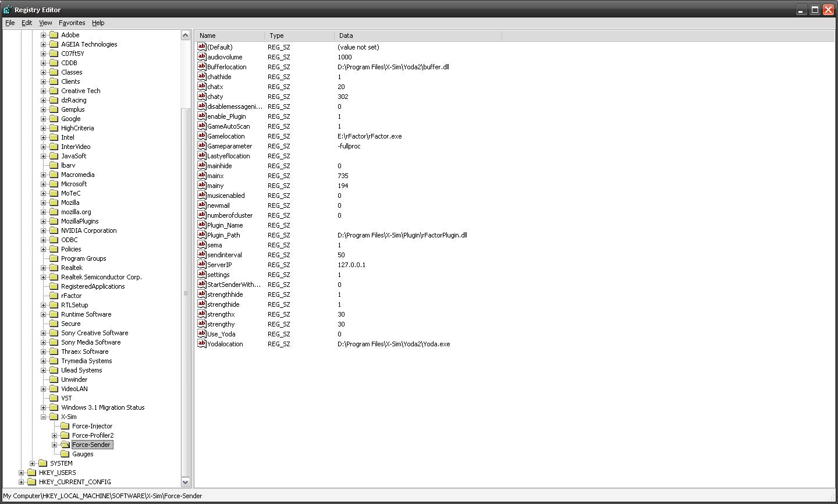
Task: Expand the HKEY_CURRENT_CONFIG hive
Action: click(21, 482)
